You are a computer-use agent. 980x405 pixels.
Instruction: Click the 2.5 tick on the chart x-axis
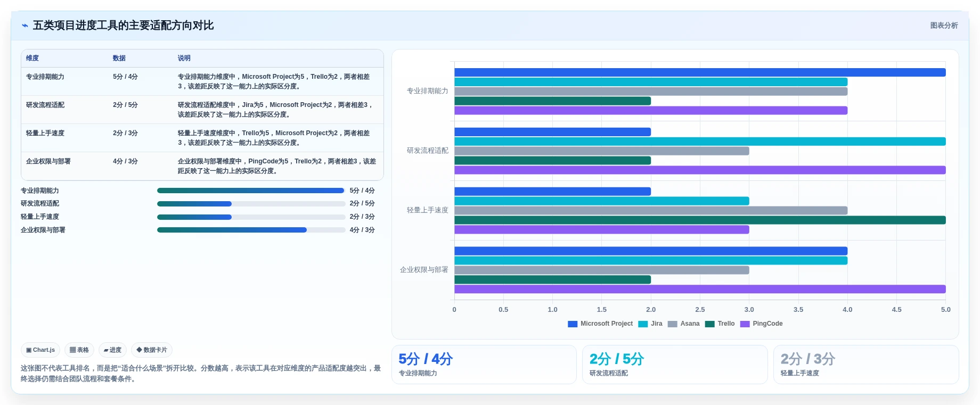(700, 310)
